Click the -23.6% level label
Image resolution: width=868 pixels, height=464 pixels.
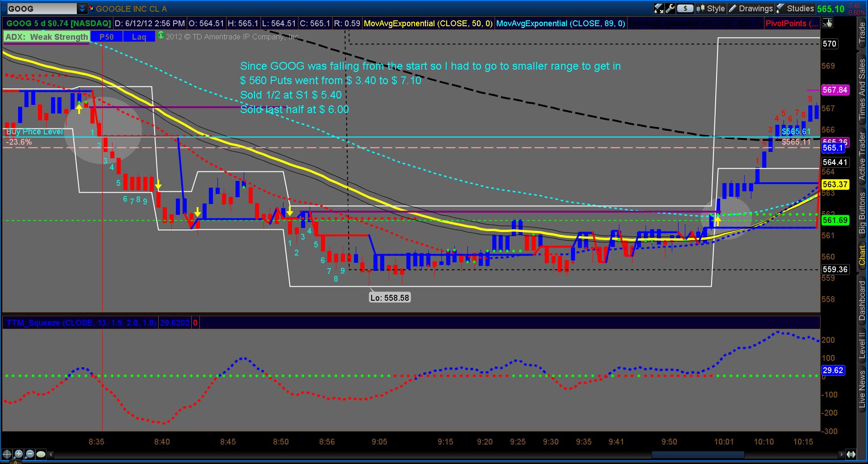pyautogui.click(x=19, y=142)
